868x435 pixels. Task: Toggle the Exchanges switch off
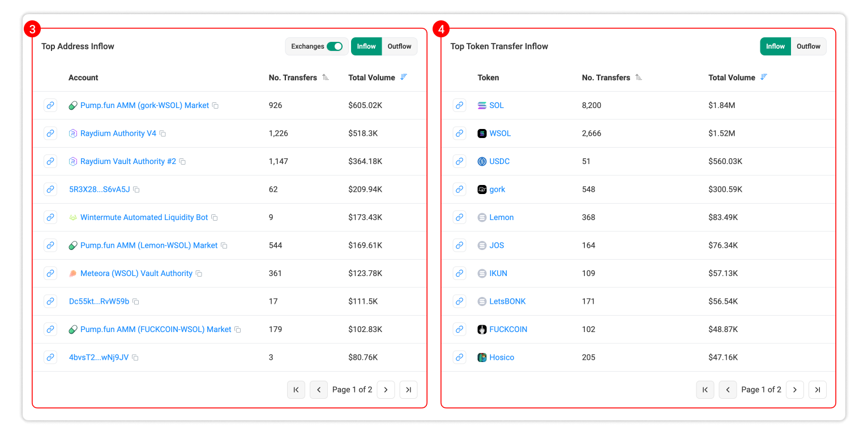(335, 46)
